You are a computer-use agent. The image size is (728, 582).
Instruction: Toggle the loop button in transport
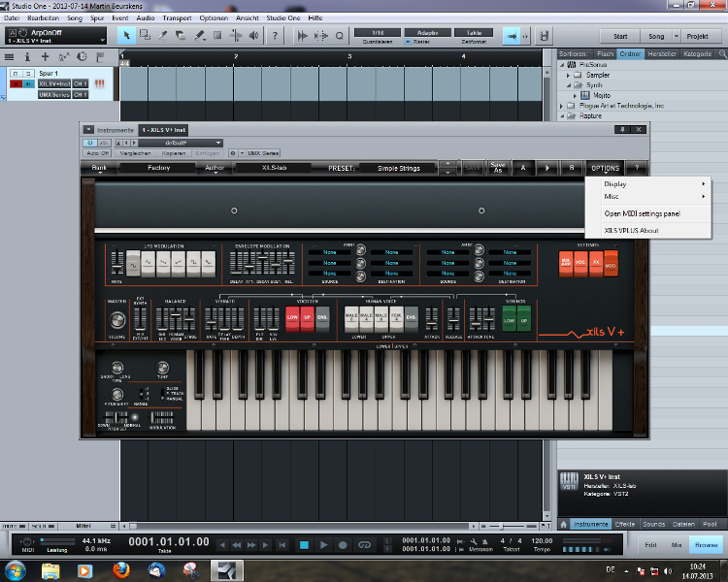(364, 545)
